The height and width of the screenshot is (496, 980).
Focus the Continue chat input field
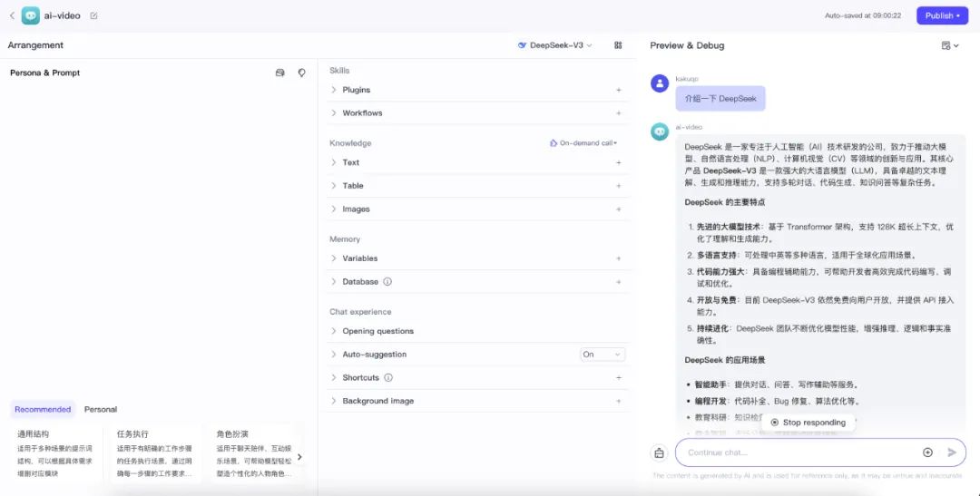click(800, 452)
